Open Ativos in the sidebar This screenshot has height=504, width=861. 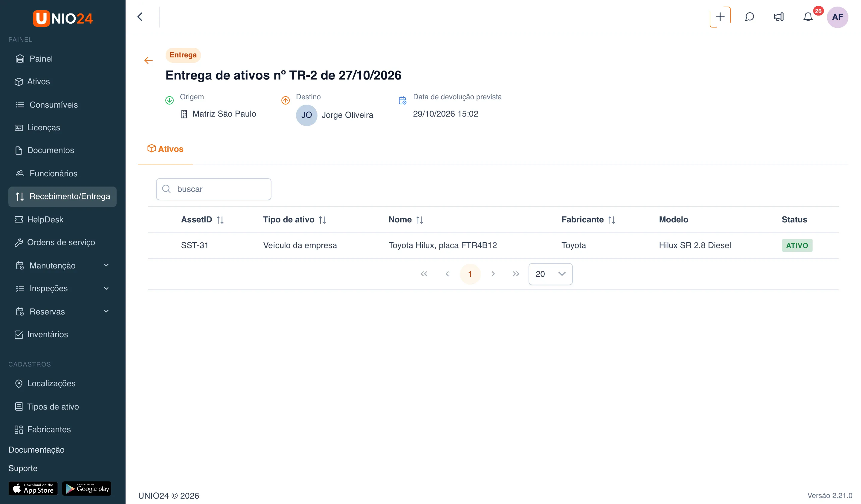click(62, 82)
